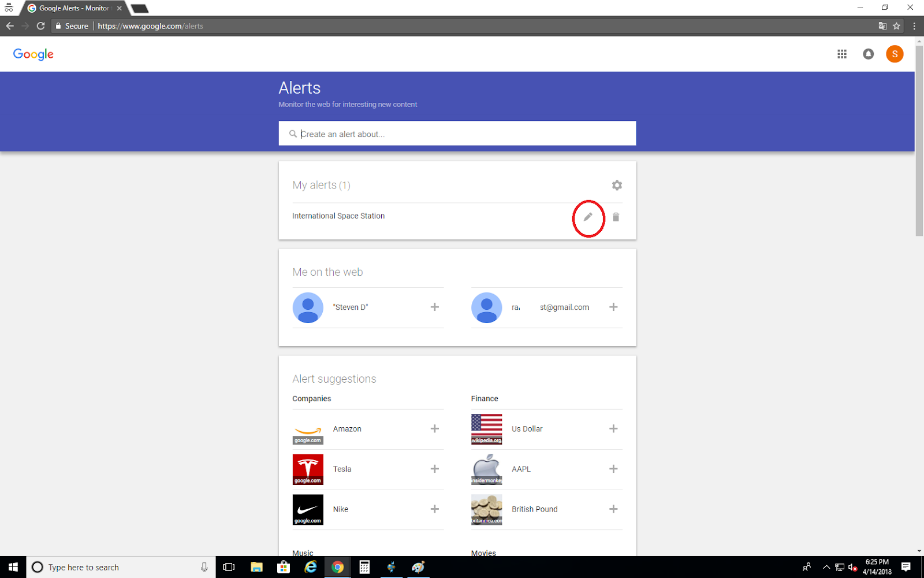924x578 pixels.
Task: Click the British Pound coins thumbnail
Action: click(486, 509)
